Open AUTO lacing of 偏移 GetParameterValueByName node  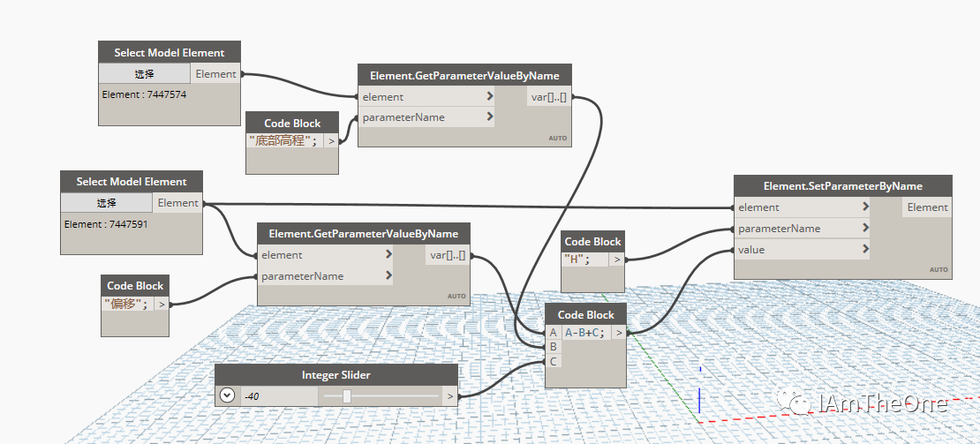coord(456,296)
